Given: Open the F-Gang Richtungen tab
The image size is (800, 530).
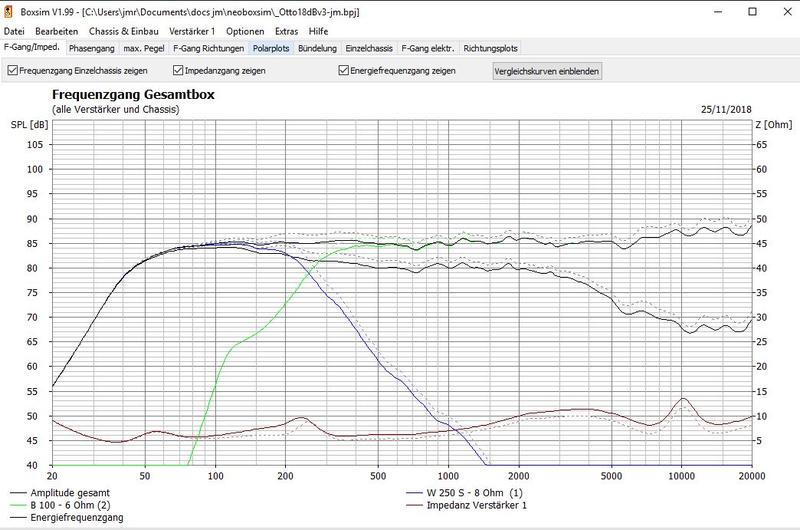Looking at the screenshot, I should click(208, 47).
